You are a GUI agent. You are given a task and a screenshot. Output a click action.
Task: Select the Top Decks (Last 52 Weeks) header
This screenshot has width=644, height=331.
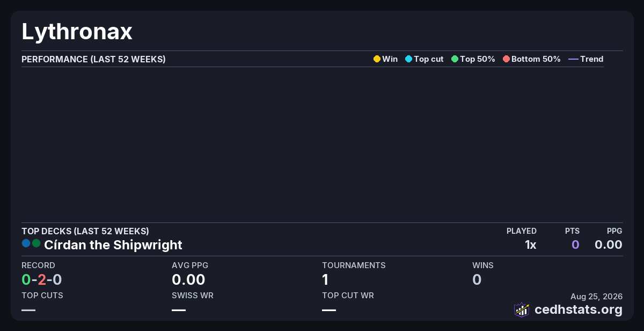coord(85,231)
